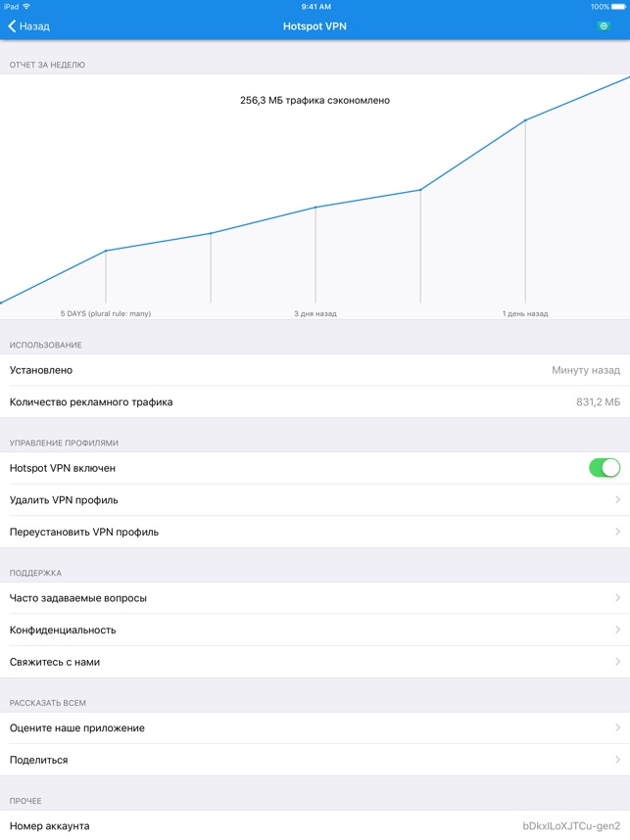The image size is (630, 840).
Task: Select the 1 день назад chart marker
Action: (x=525, y=314)
